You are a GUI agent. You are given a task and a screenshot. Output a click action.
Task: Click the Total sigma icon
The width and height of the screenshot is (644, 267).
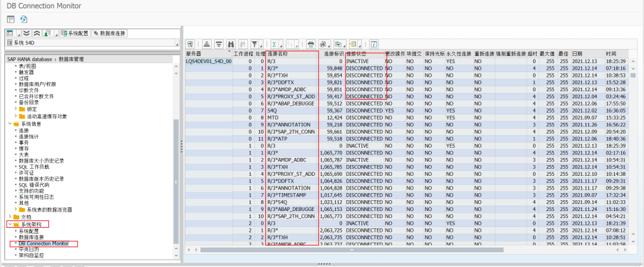274,44
